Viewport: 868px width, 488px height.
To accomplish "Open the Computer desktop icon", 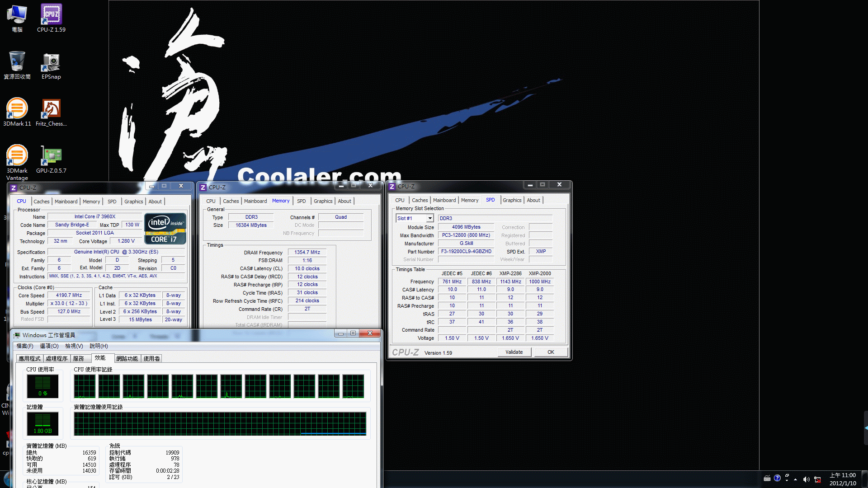I will 17,18.
